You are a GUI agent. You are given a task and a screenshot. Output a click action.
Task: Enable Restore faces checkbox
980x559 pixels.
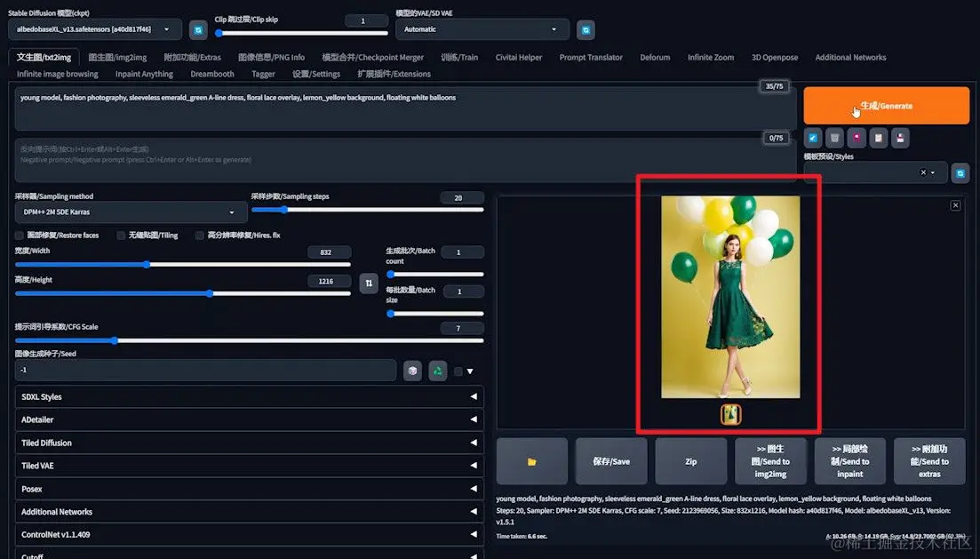(20, 236)
